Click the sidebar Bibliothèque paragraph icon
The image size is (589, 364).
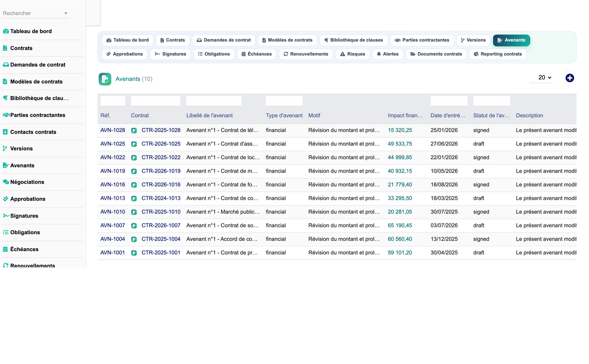[5, 98]
